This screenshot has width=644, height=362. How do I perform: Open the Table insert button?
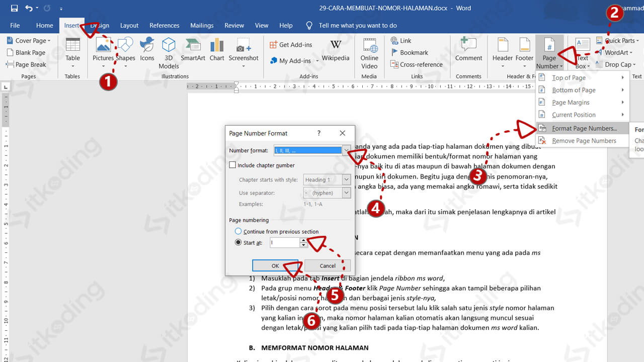pos(72,52)
